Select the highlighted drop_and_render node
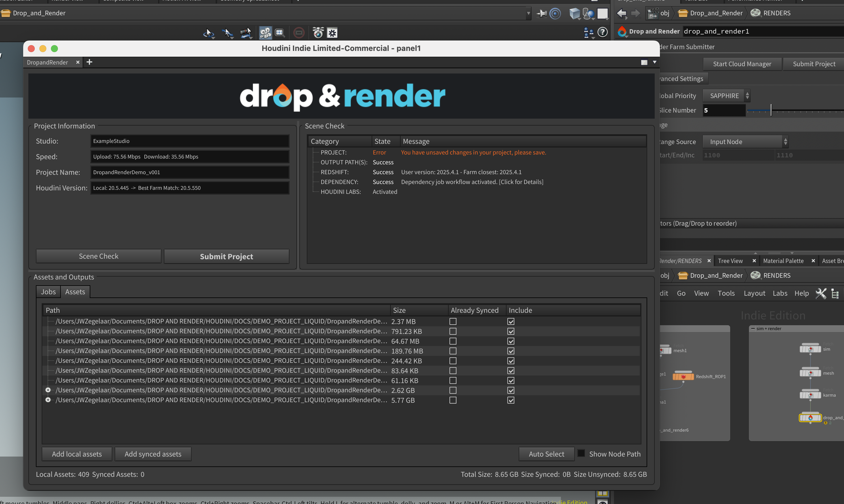The height and width of the screenshot is (504, 844). pyautogui.click(x=810, y=418)
